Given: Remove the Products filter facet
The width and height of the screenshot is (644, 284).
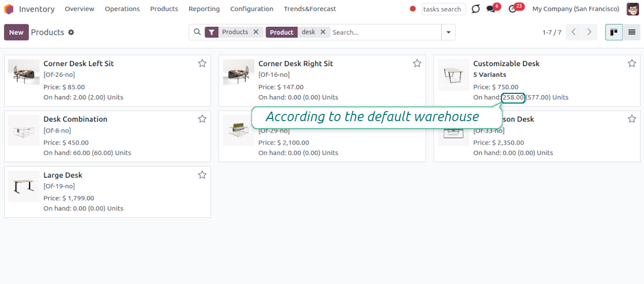Looking at the screenshot, I should tap(256, 32).
